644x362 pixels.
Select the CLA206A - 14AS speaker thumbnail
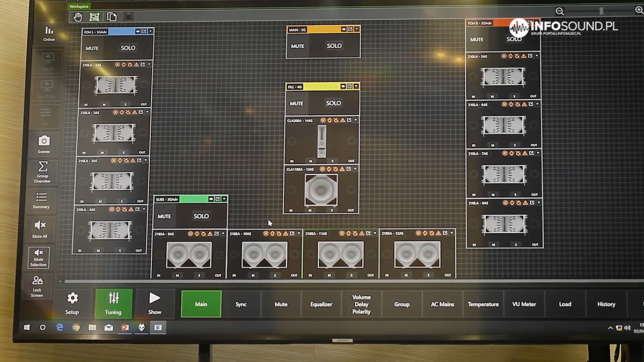(x=321, y=142)
